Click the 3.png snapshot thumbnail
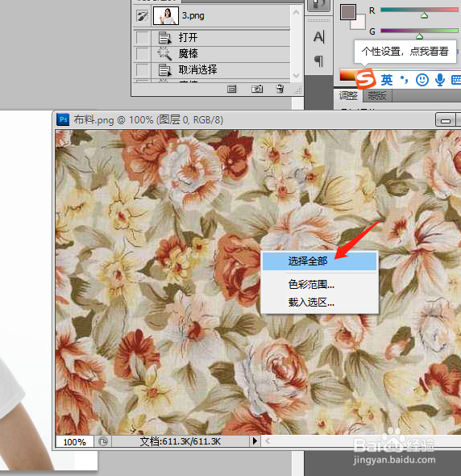 [x=166, y=15]
